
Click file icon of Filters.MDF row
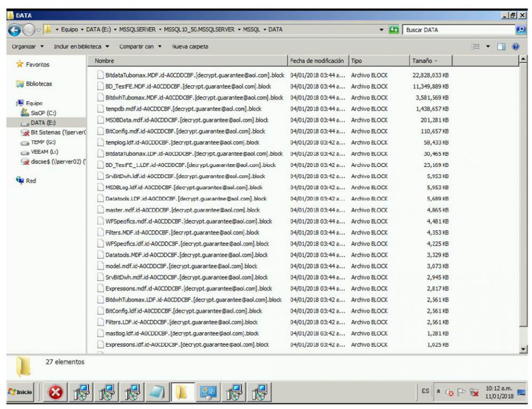100,232
